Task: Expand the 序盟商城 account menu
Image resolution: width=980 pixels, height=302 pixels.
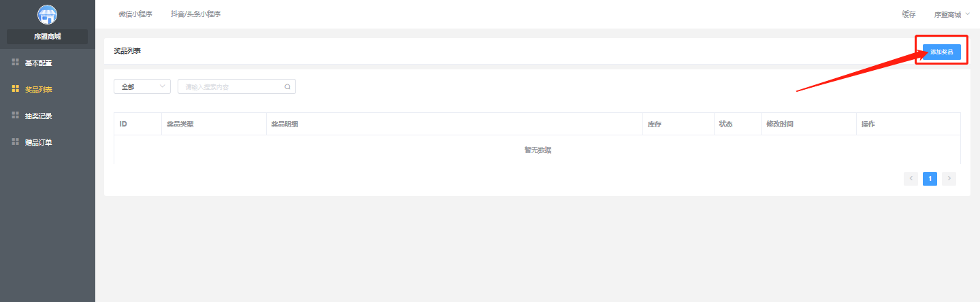Action: coord(952,14)
